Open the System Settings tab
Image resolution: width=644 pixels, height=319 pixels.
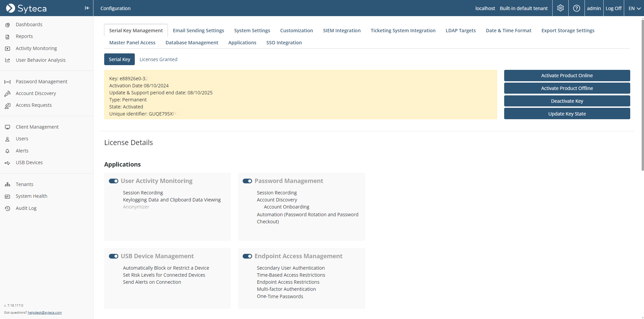[x=252, y=31]
